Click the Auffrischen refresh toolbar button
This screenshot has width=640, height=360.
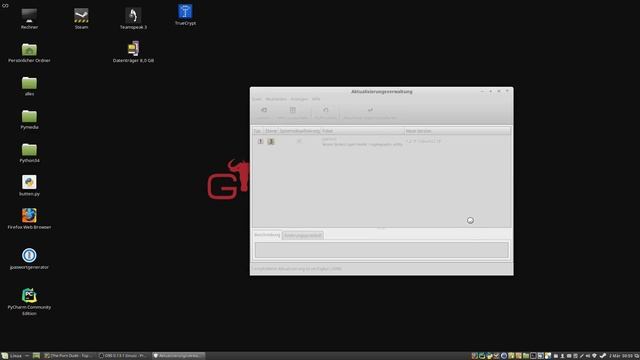pos(325,113)
